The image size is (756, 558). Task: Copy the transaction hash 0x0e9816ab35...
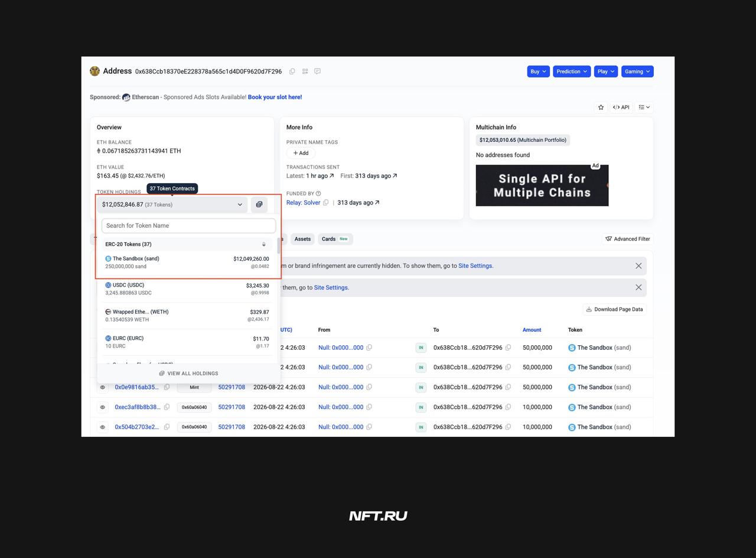(x=167, y=387)
